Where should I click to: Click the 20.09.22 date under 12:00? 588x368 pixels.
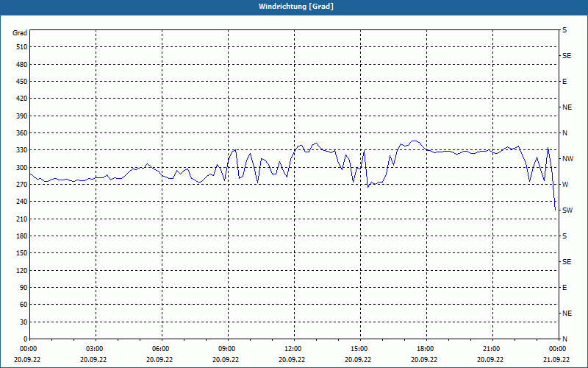pyautogui.click(x=292, y=360)
